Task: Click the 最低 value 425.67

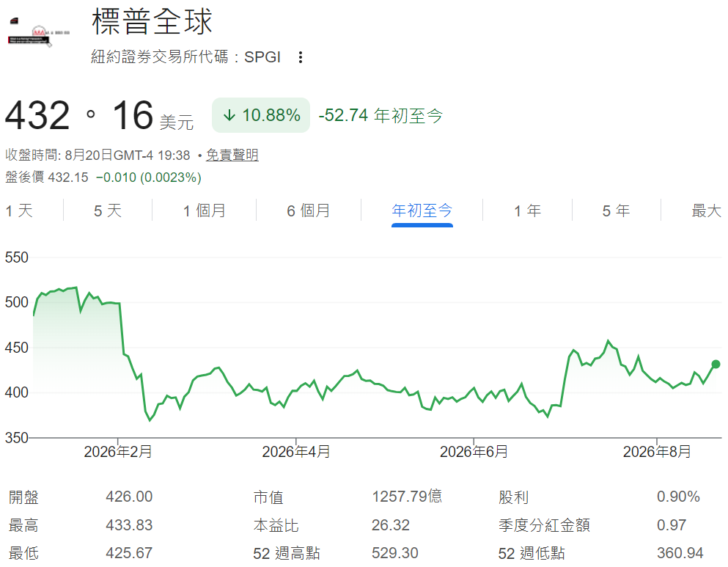Action: [x=129, y=553]
